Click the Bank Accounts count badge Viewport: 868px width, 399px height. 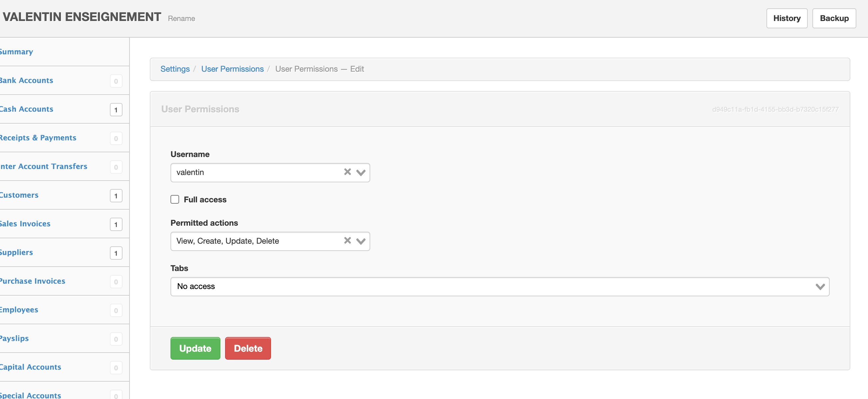[116, 81]
